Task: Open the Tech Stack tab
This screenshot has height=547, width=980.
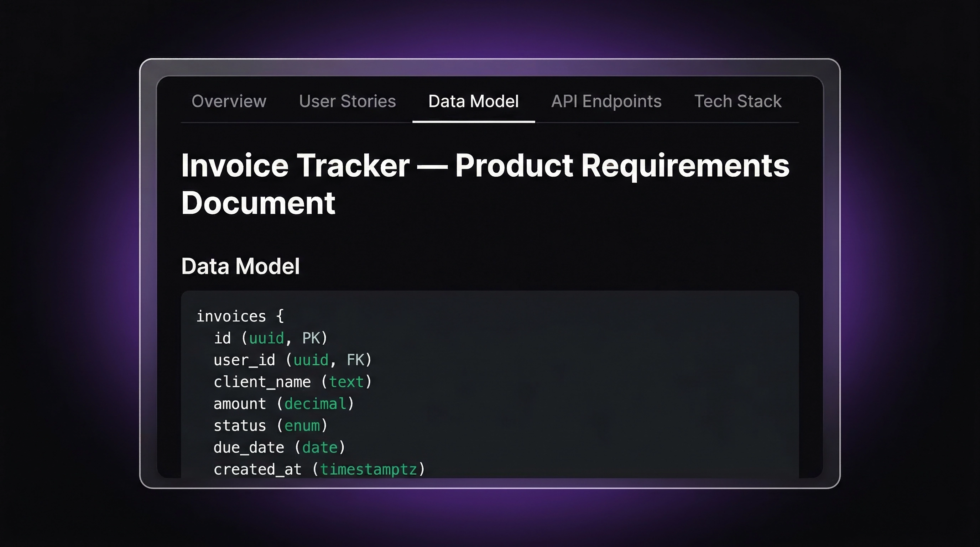Action: tap(737, 101)
